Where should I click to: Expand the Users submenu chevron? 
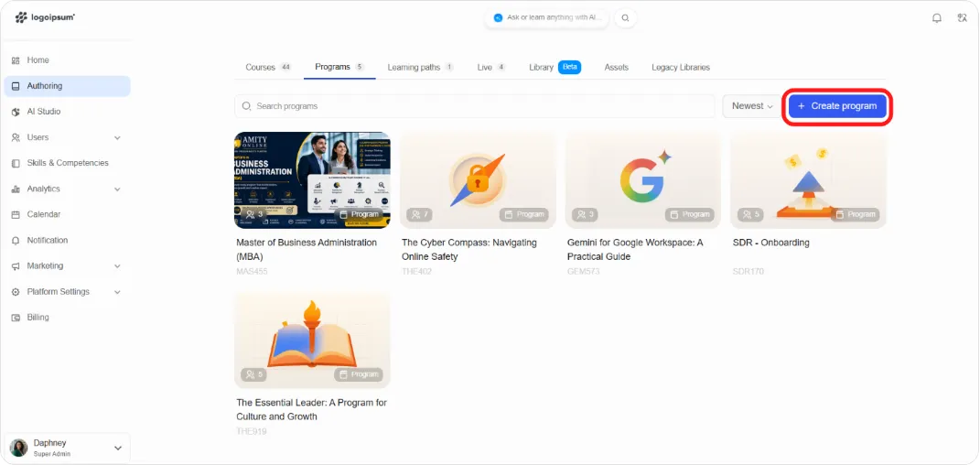[x=117, y=137]
